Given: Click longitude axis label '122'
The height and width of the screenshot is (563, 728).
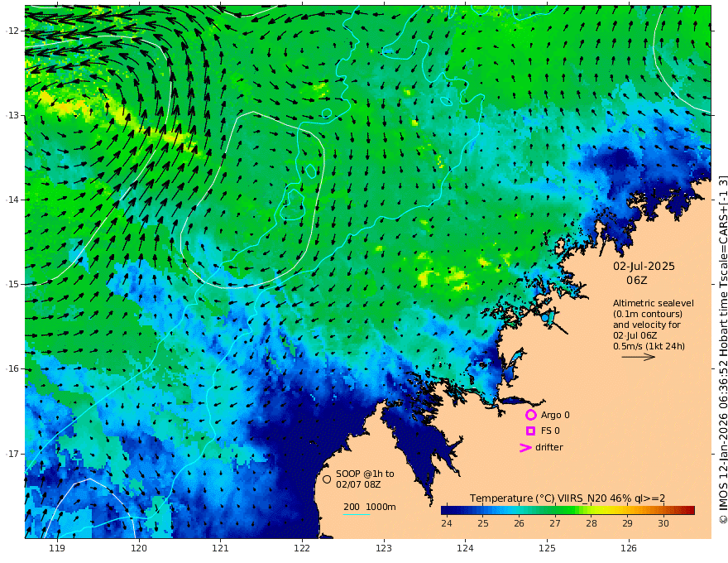Looking at the screenshot, I should 302,548.
